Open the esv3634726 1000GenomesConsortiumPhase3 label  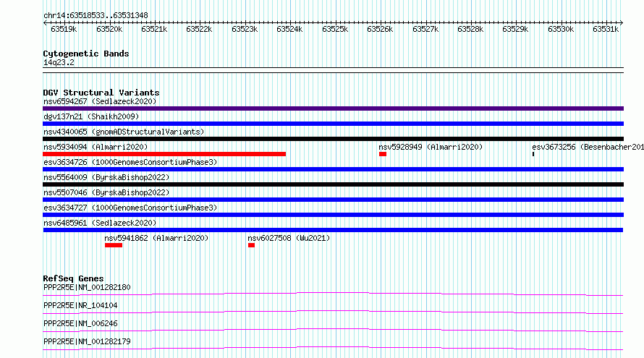130,162
